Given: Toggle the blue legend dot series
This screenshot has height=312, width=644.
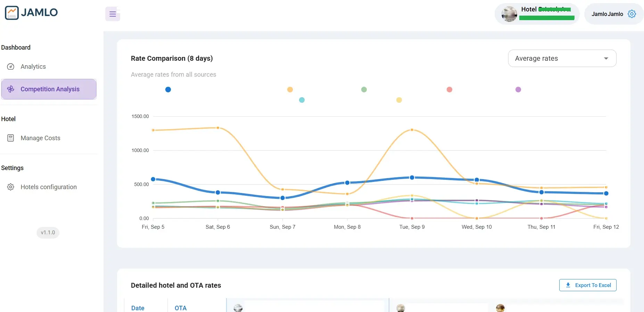Looking at the screenshot, I should click(168, 90).
